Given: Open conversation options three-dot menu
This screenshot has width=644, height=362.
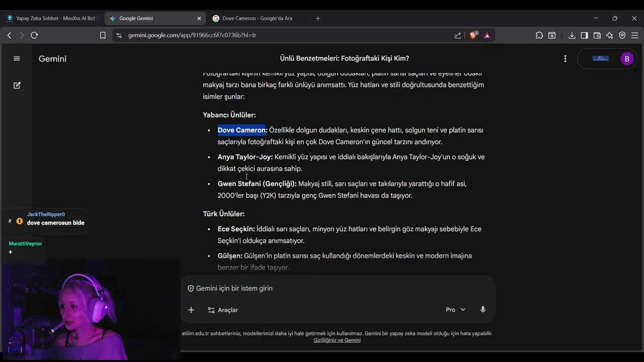Looking at the screenshot, I should click(565, 59).
